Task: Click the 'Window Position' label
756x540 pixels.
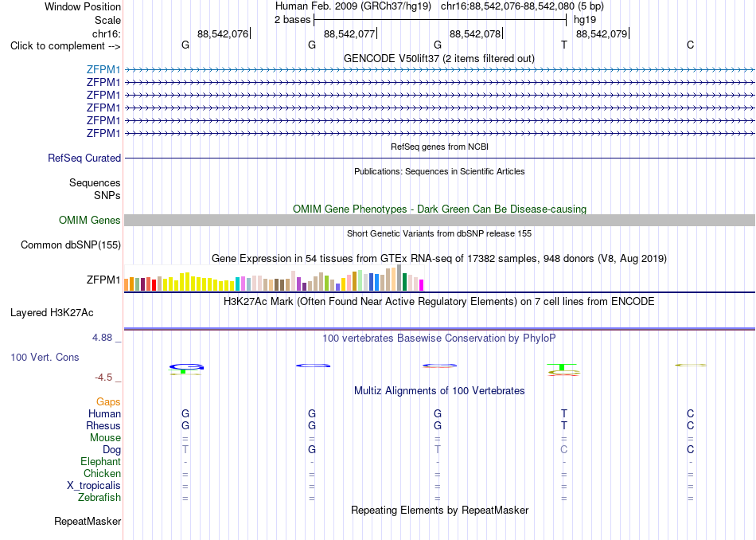Action: click(83, 6)
